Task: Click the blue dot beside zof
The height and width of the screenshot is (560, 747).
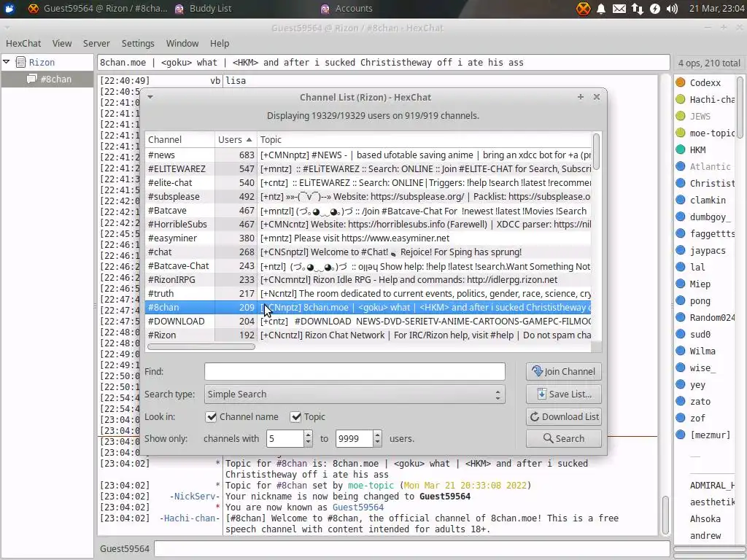Action: (x=681, y=418)
